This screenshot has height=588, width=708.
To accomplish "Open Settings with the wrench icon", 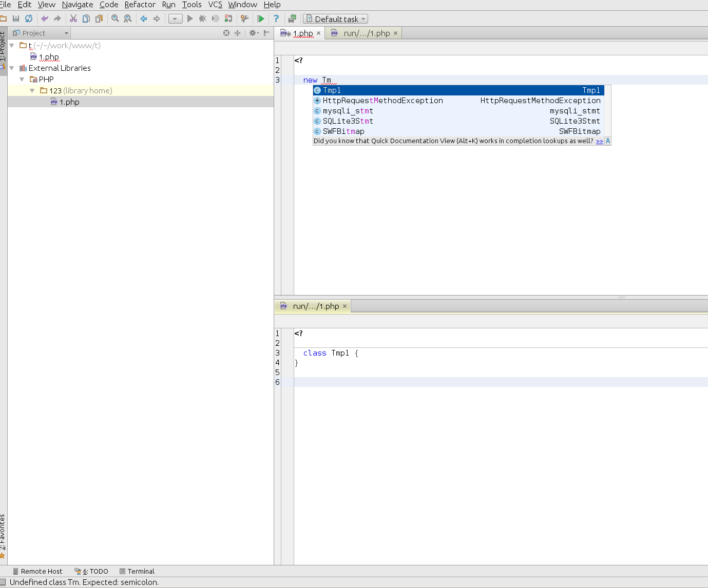I will pyautogui.click(x=244, y=19).
